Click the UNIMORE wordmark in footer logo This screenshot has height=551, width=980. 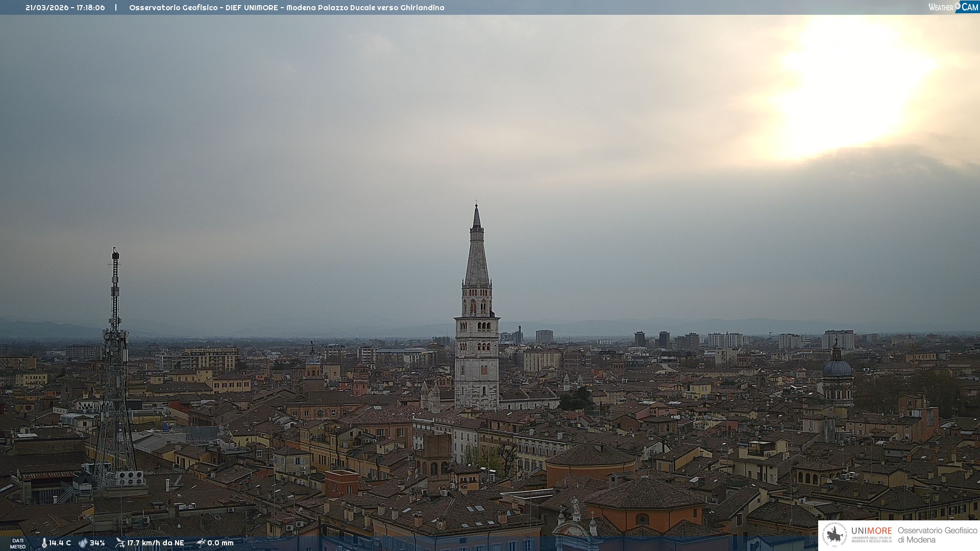(871, 531)
